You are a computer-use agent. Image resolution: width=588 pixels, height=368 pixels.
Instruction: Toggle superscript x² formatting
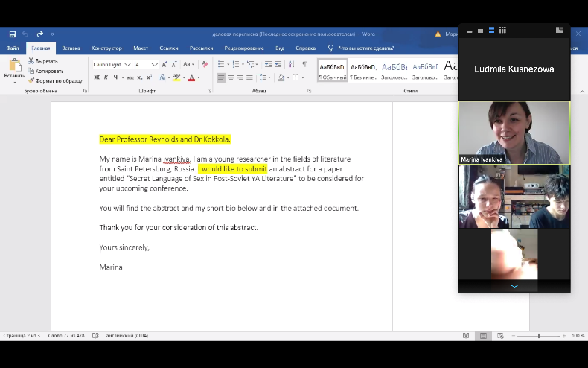coord(149,77)
